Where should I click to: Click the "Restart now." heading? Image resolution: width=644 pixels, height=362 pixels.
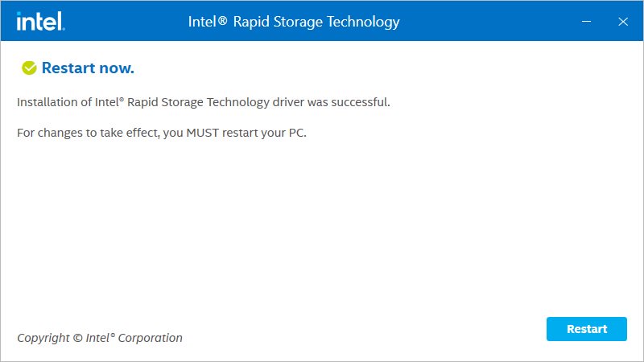88,68
